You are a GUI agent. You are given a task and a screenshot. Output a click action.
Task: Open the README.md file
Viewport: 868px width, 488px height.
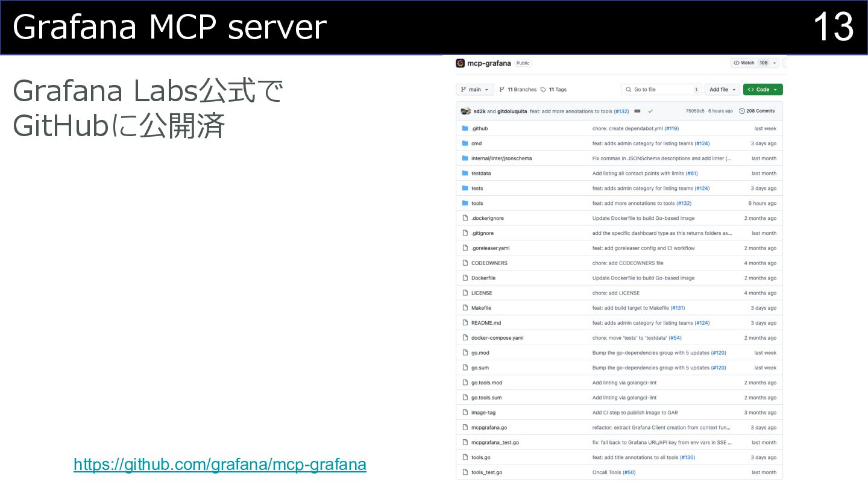486,323
